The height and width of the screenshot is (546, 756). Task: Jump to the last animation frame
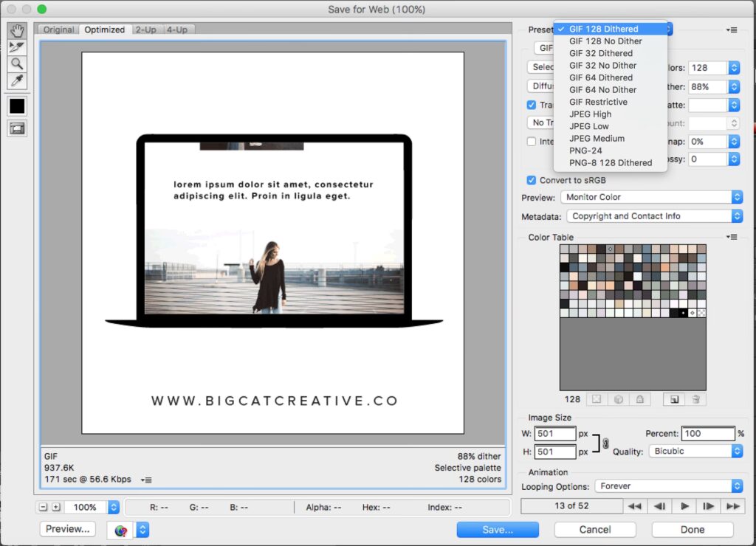tap(732, 506)
